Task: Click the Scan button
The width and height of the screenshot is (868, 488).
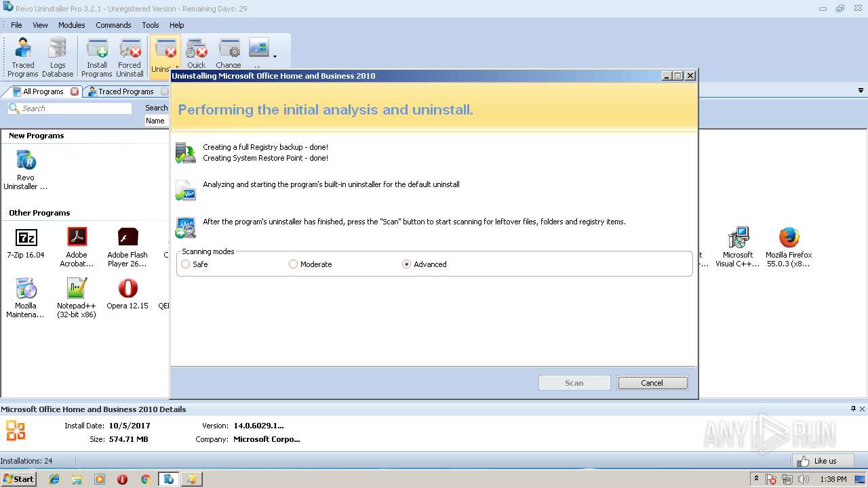Action: coord(574,383)
